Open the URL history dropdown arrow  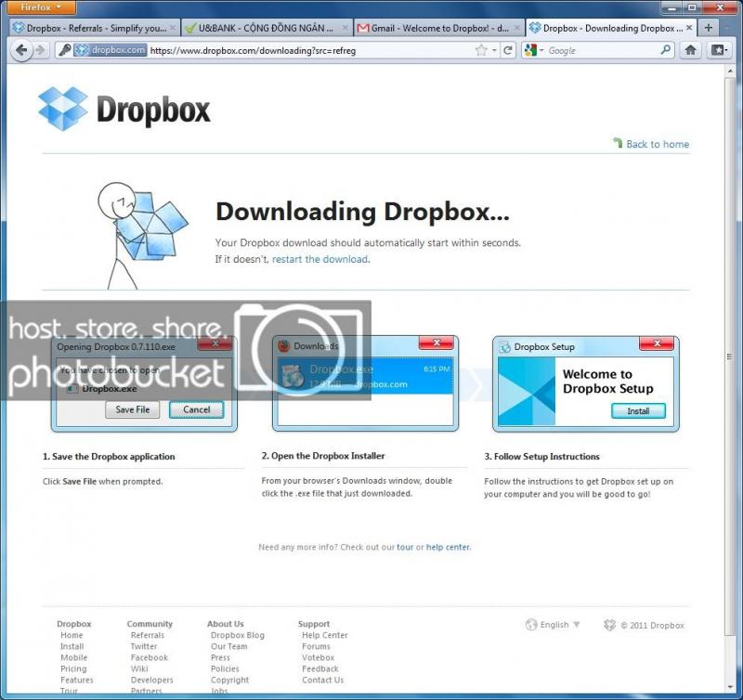click(494, 50)
